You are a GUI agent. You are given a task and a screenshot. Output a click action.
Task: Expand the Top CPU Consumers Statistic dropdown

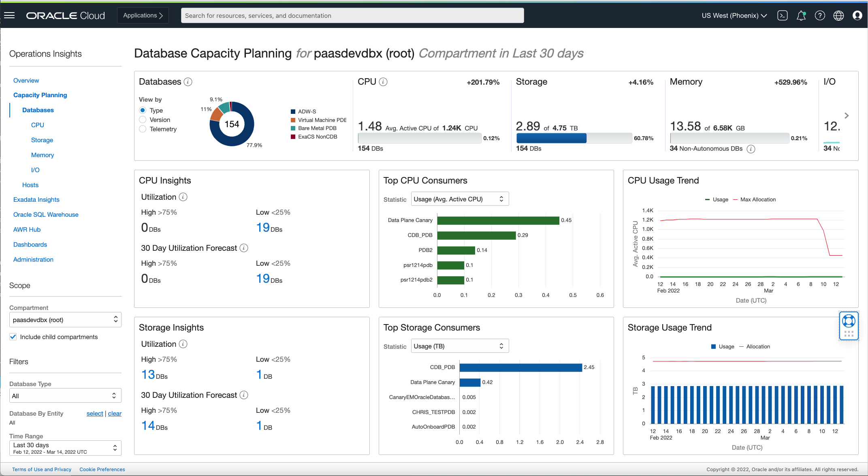pos(460,199)
